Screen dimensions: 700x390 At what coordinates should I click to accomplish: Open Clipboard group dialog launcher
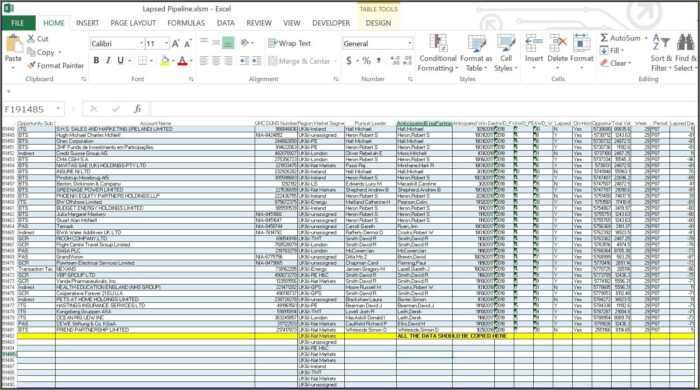(x=83, y=79)
